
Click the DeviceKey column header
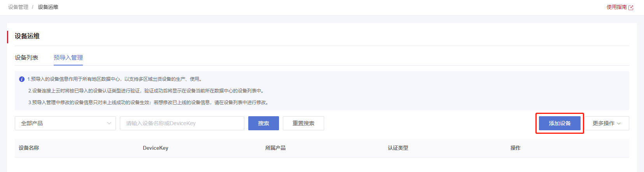click(x=156, y=148)
